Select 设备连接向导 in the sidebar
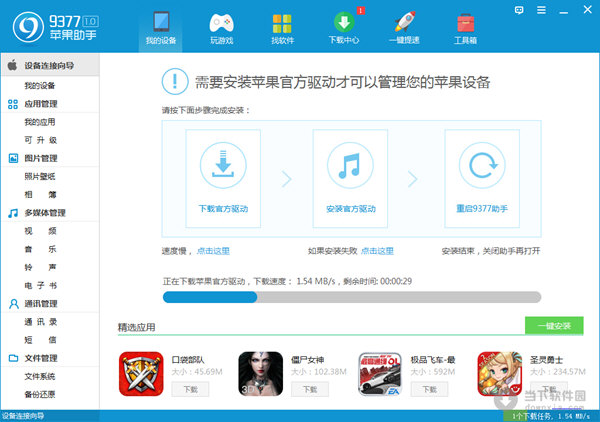The image size is (600, 422). click(50, 65)
